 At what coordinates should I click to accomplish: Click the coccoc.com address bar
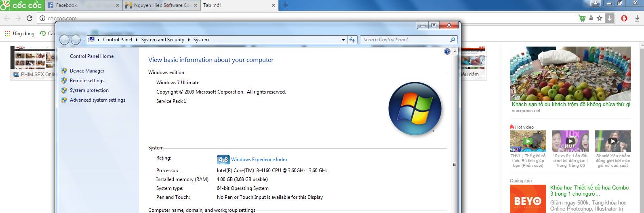pos(307,18)
